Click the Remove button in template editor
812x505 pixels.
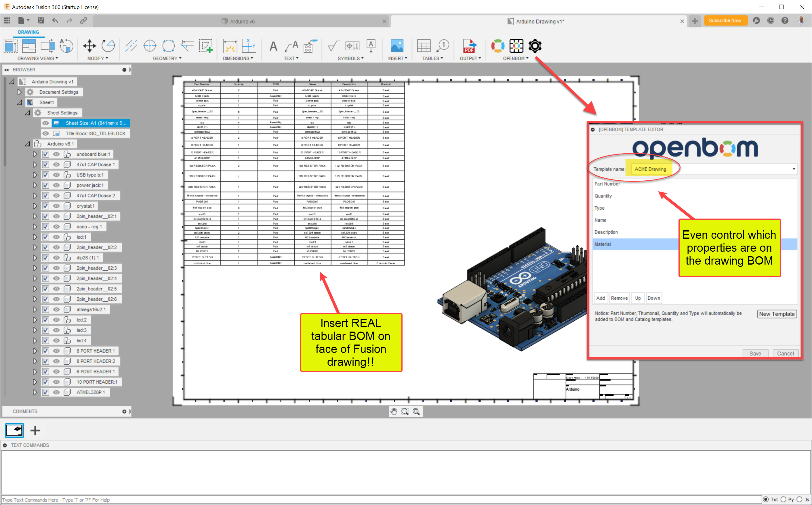pos(619,298)
